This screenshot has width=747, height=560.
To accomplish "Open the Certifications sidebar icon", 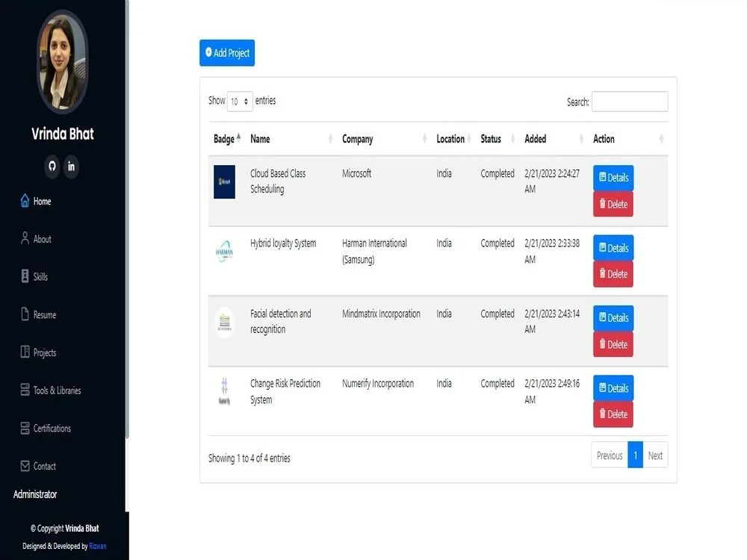I will 25,428.
